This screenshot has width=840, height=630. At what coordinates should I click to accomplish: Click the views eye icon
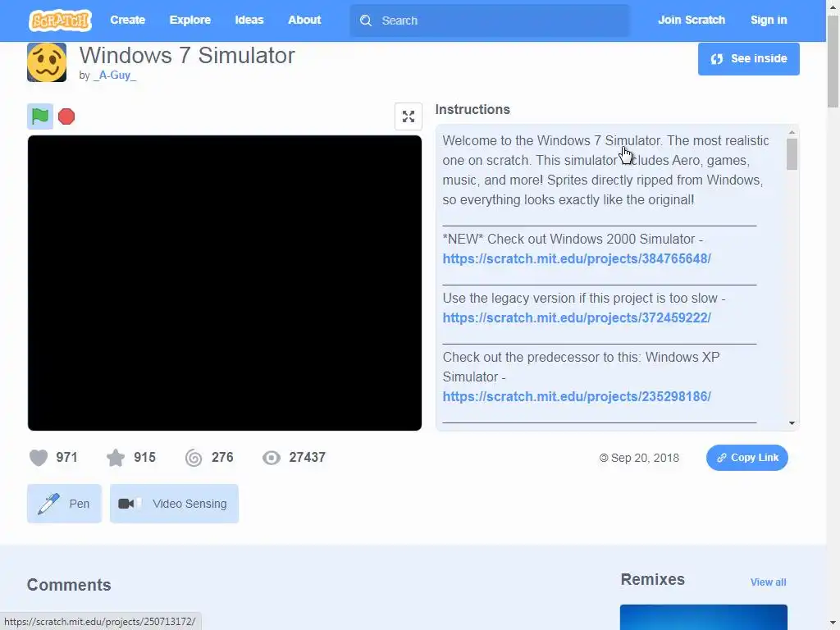click(272, 458)
